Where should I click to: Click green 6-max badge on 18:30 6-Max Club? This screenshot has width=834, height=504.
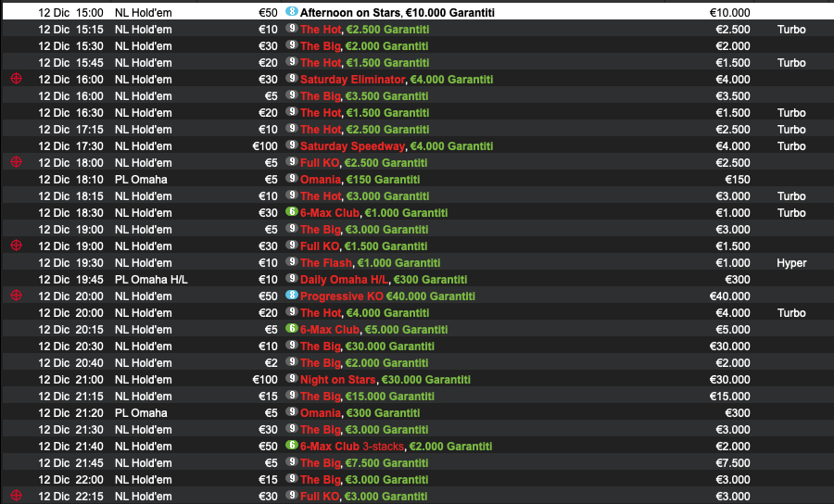coord(292,211)
